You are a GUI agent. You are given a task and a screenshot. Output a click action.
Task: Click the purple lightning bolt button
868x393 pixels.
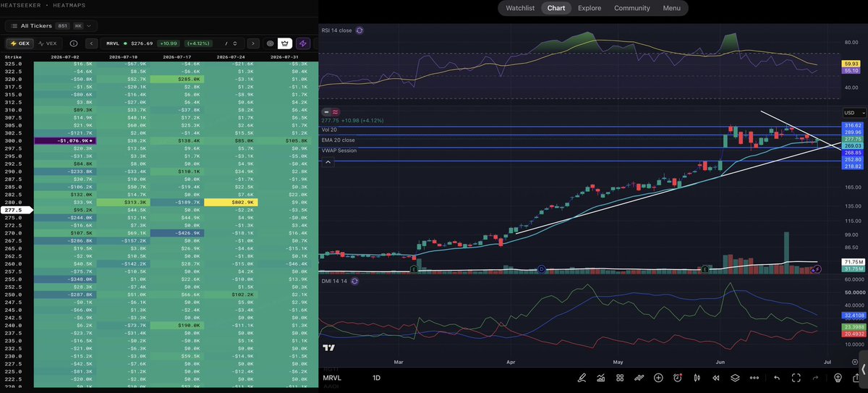(x=304, y=43)
